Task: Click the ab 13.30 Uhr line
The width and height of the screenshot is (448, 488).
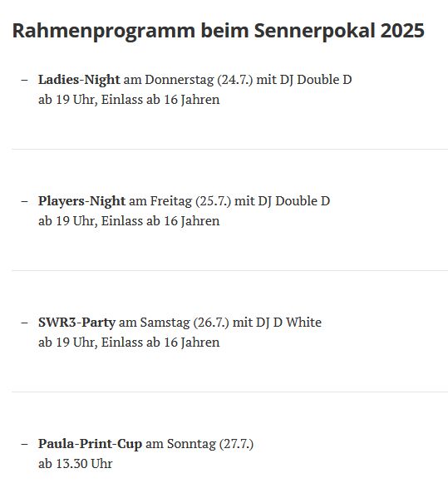Action: (x=76, y=464)
